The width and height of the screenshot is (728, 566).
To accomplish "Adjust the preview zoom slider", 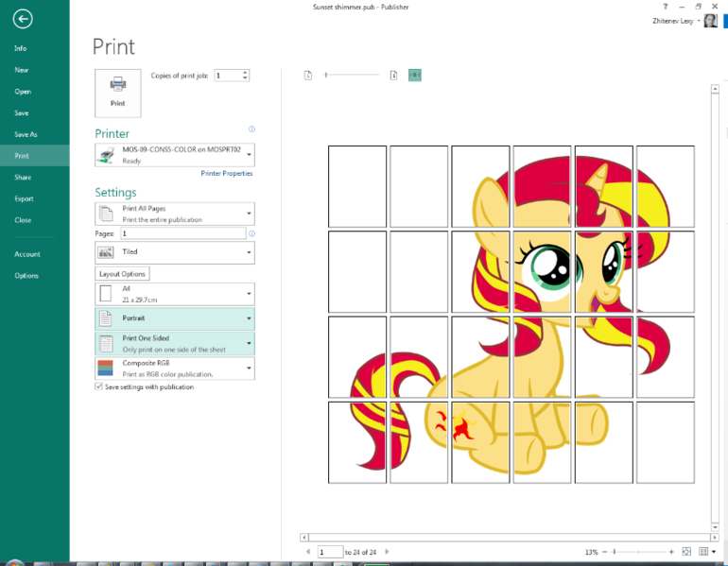I will click(614, 552).
